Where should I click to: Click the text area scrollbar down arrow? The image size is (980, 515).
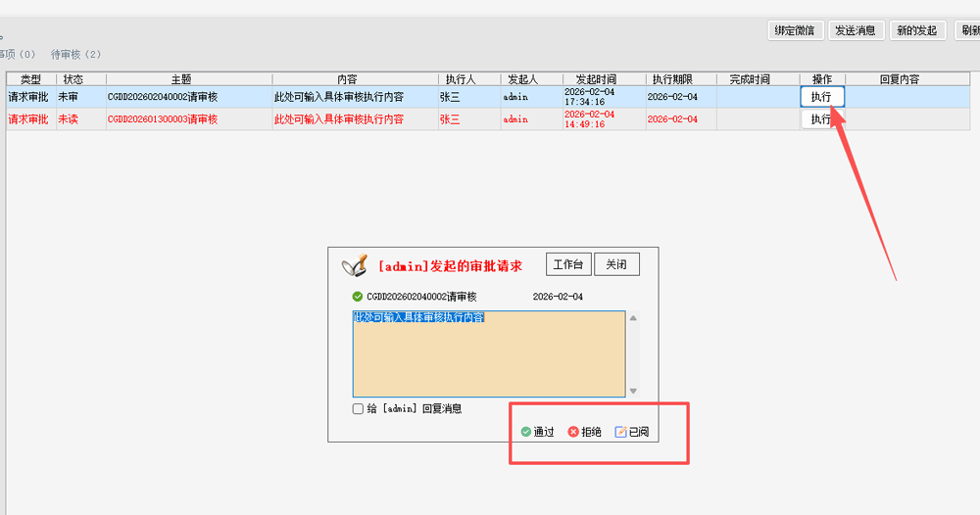coord(633,391)
